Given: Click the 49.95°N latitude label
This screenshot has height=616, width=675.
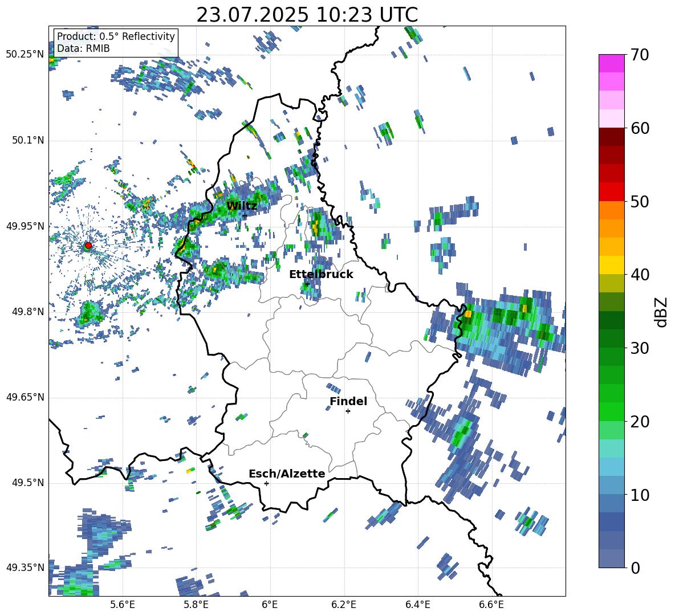Looking at the screenshot, I should coord(25,226).
